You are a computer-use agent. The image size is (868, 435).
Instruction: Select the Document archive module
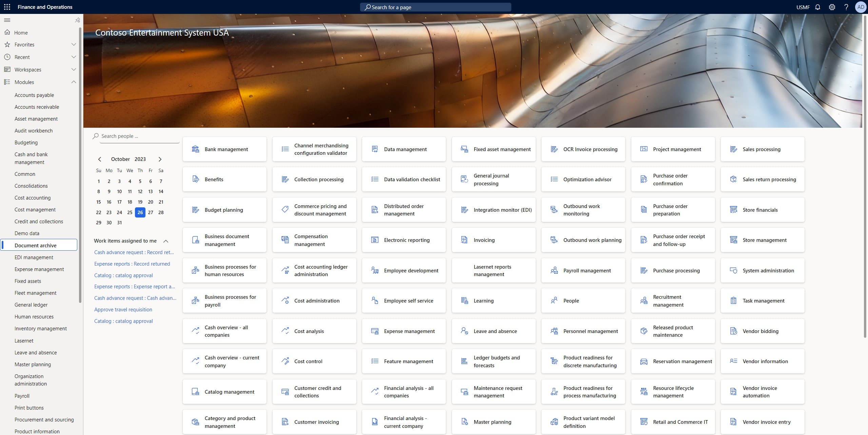click(39, 245)
